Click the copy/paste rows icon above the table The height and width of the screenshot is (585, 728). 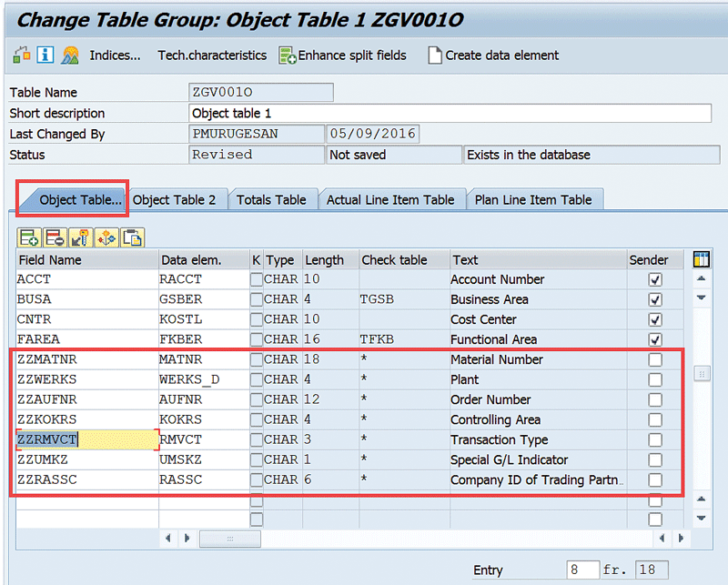[x=133, y=238]
